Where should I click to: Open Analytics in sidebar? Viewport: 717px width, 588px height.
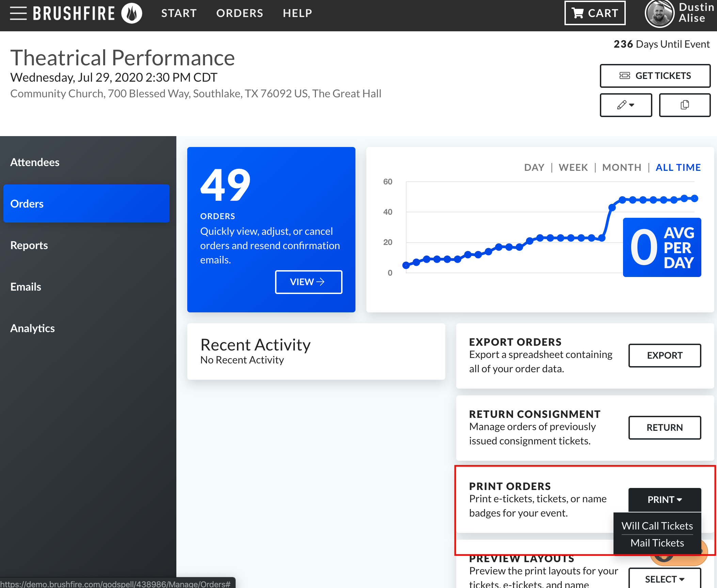click(32, 328)
